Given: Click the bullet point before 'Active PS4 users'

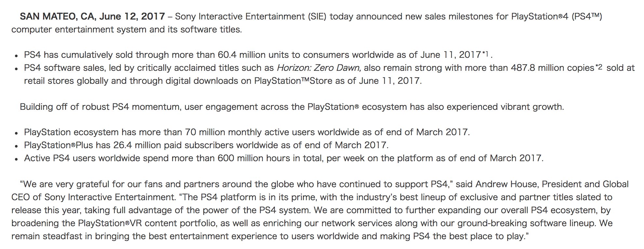Looking at the screenshot, I should pos(16,159).
